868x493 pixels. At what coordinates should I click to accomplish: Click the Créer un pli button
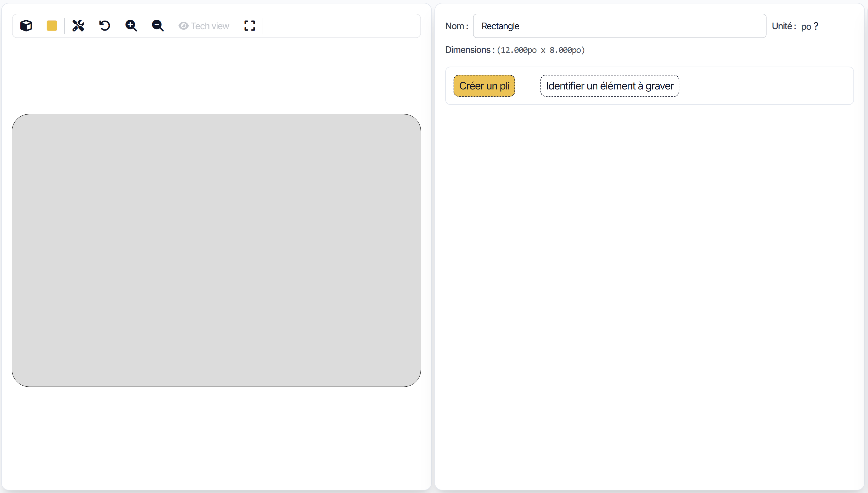(484, 86)
